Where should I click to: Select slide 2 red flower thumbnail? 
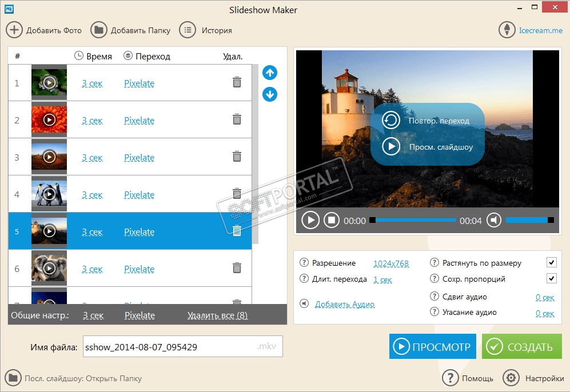[49, 119]
